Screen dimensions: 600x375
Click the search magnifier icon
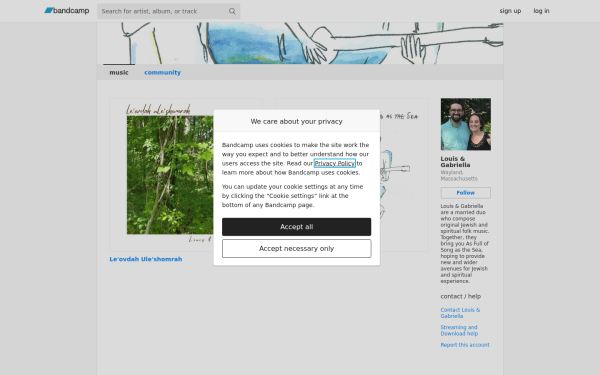coord(232,11)
